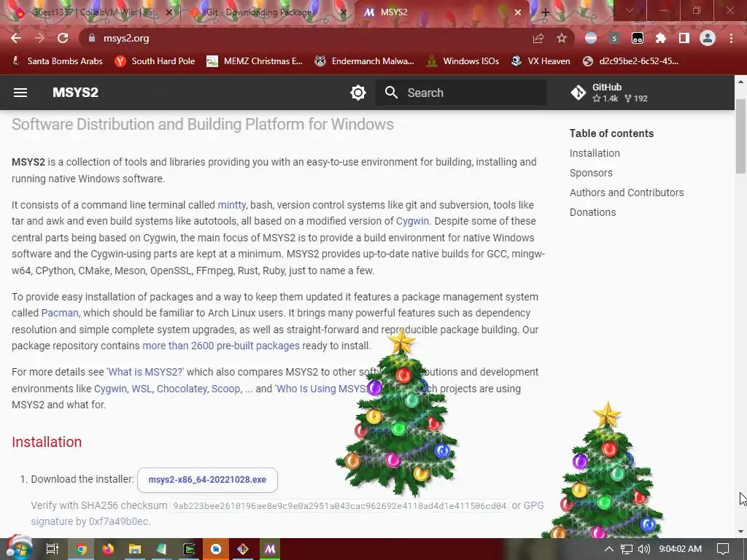Reload the msys2.org page
The width and height of the screenshot is (747, 560).
click(x=63, y=38)
